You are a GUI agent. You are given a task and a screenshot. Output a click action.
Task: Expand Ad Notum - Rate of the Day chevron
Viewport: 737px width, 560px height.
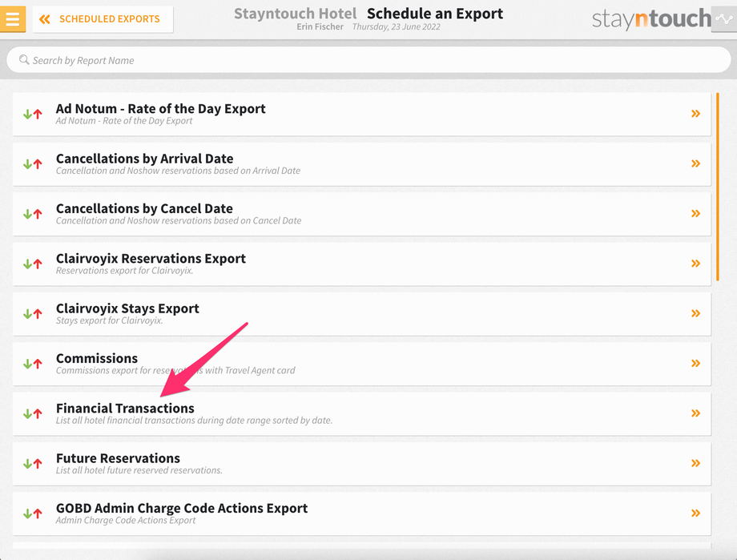[695, 113]
